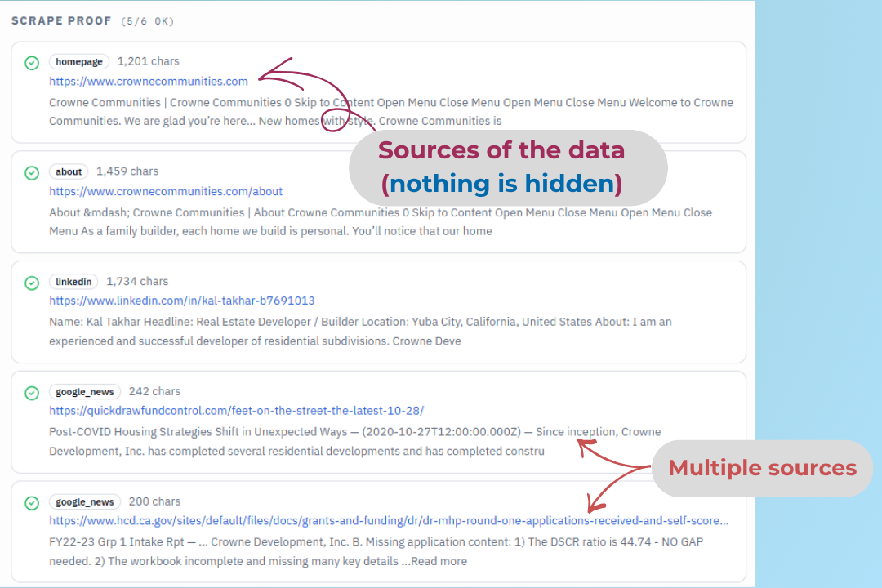Screen dimensions: 882x588
Task: Click the linkedin row green check icon
Action: point(32,283)
